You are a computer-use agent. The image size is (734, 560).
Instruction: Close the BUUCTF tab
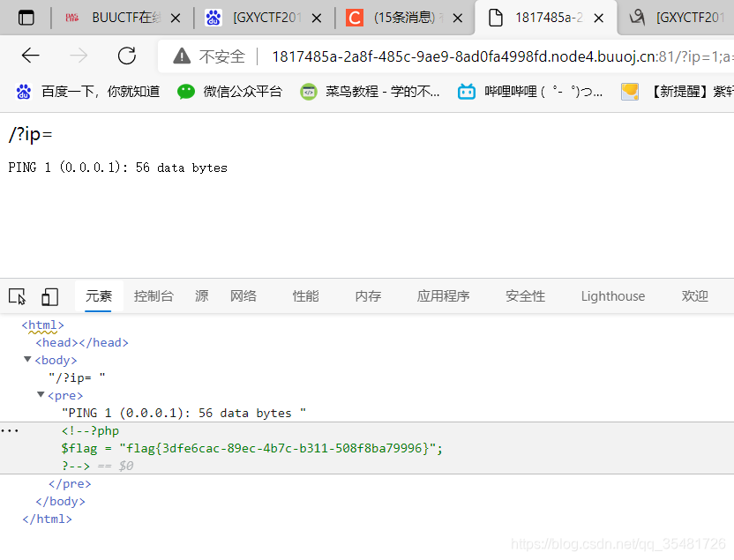[176, 19]
